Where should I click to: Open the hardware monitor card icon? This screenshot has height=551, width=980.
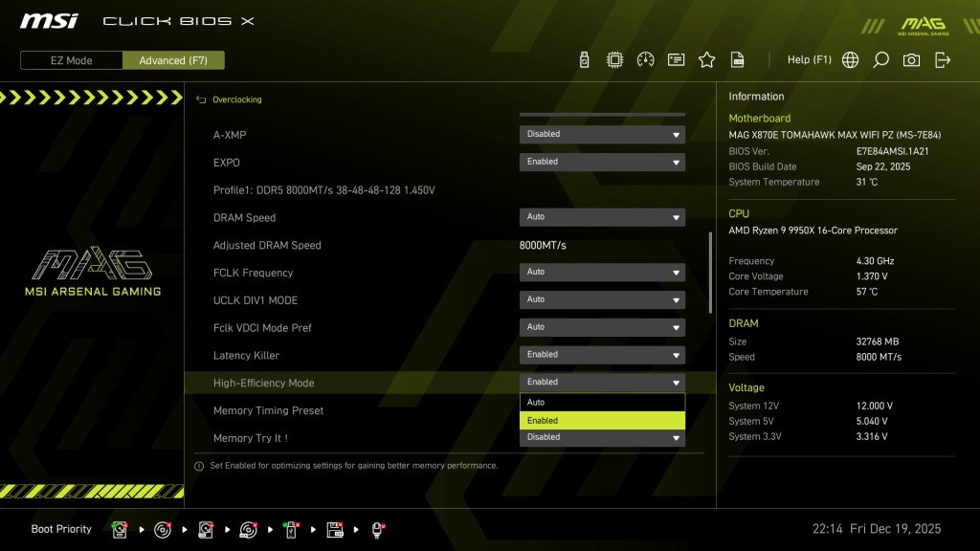point(676,60)
